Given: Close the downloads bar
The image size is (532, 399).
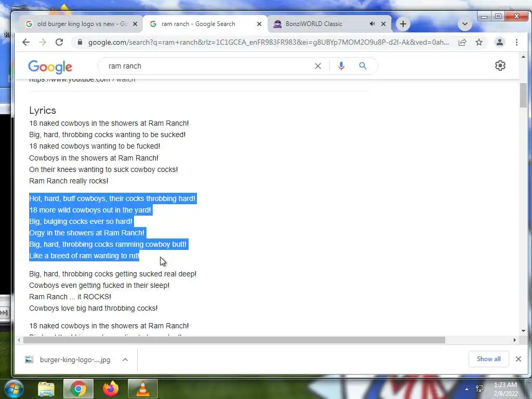Looking at the screenshot, I should coord(518,359).
